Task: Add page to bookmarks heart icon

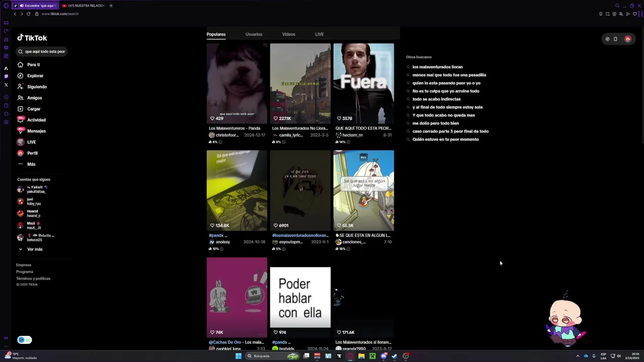Action: point(634,14)
